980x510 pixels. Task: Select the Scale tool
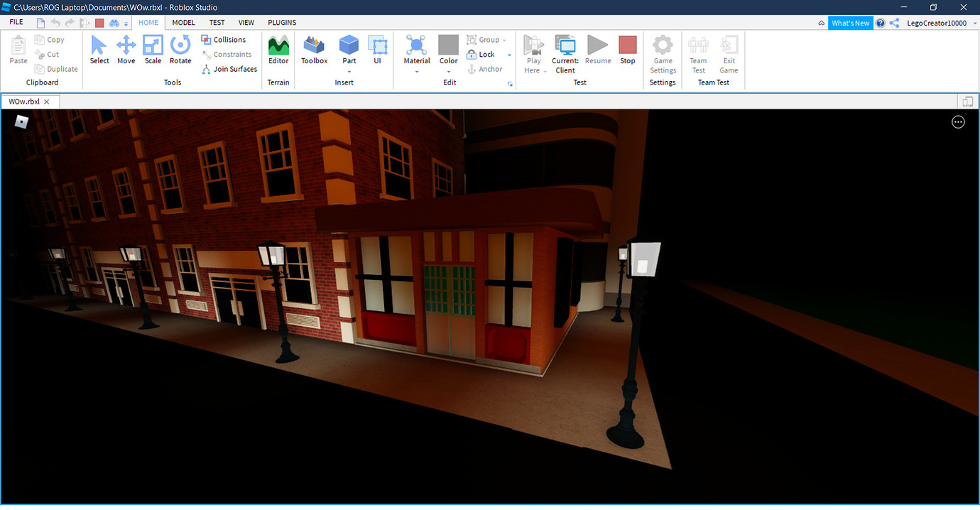pyautogui.click(x=153, y=50)
